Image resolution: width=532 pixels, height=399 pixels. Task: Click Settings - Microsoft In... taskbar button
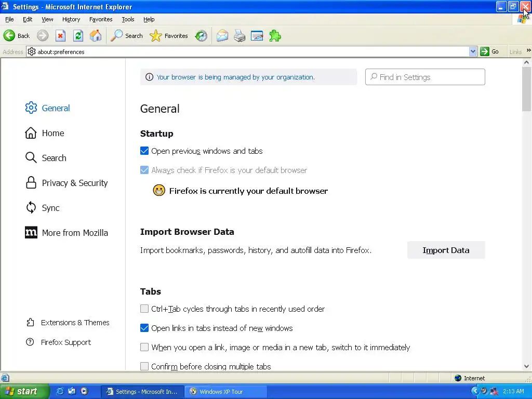click(142, 392)
